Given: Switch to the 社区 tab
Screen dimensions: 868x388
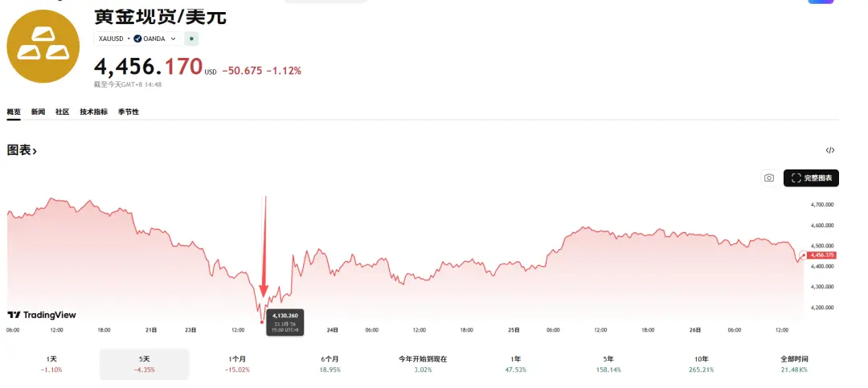Looking at the screenshot, I should click(x=62, y=112).
